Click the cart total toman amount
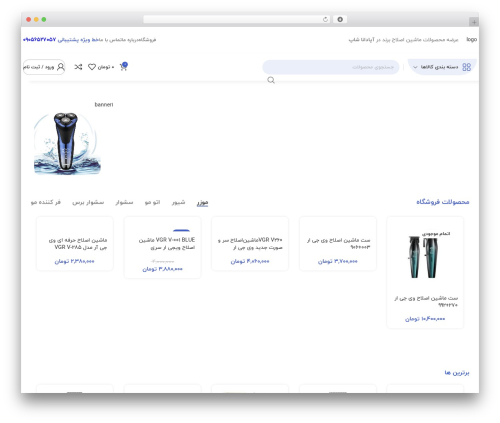This screenshot has width=500, height=423. point(106,67)
